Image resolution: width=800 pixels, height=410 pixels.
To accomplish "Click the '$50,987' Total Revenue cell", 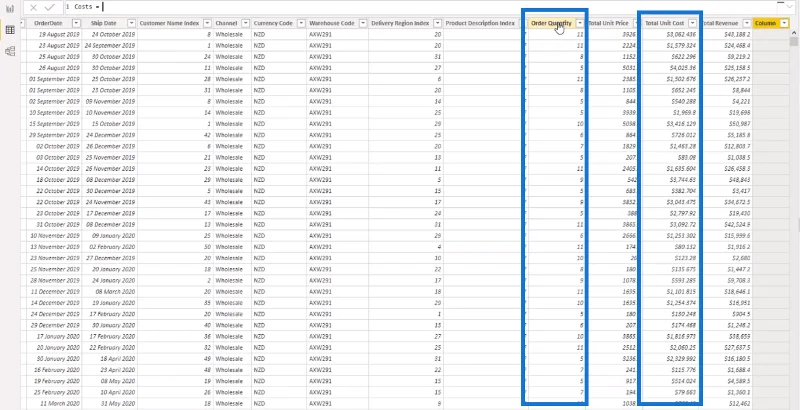I will click(726, 124).
